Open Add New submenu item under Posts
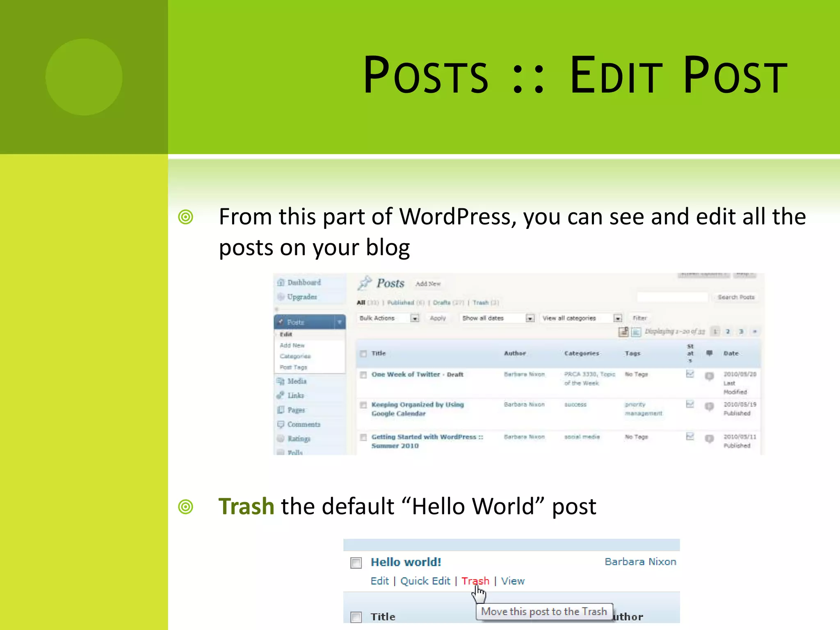The width and height of the screenshot is (840, 630). pyautogui.click(x=292, y=345)
